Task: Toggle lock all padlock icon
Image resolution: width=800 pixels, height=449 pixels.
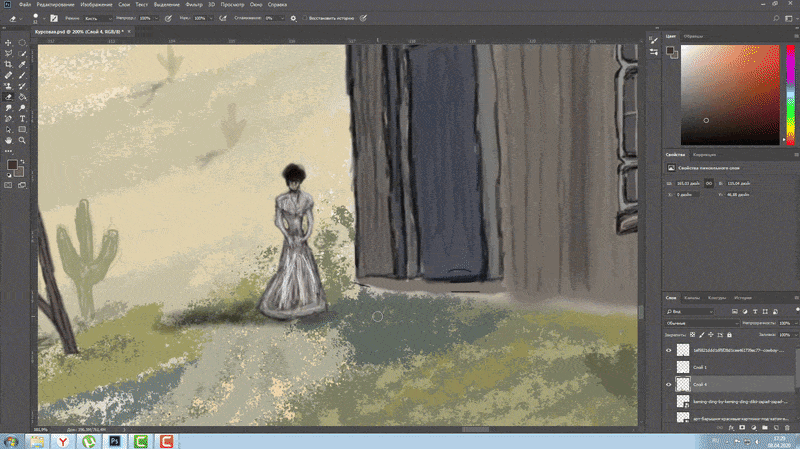Action: pos(730,335)
